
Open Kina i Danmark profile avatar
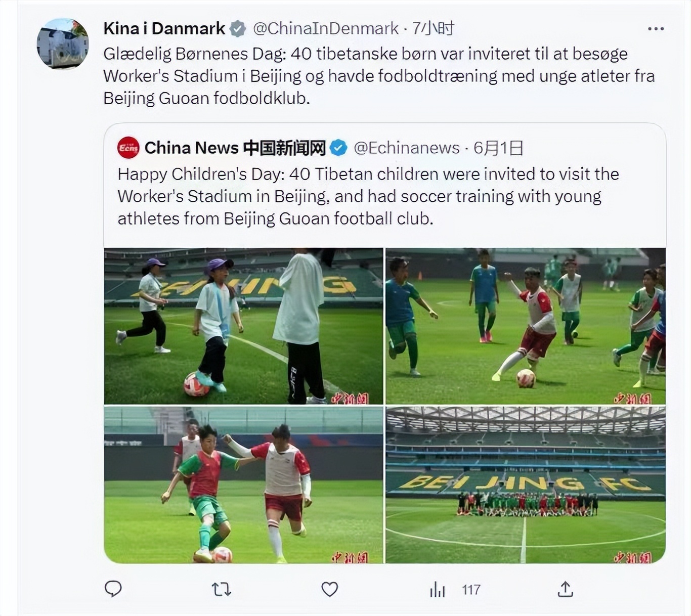pyautogui.click(x=63, y=43)
